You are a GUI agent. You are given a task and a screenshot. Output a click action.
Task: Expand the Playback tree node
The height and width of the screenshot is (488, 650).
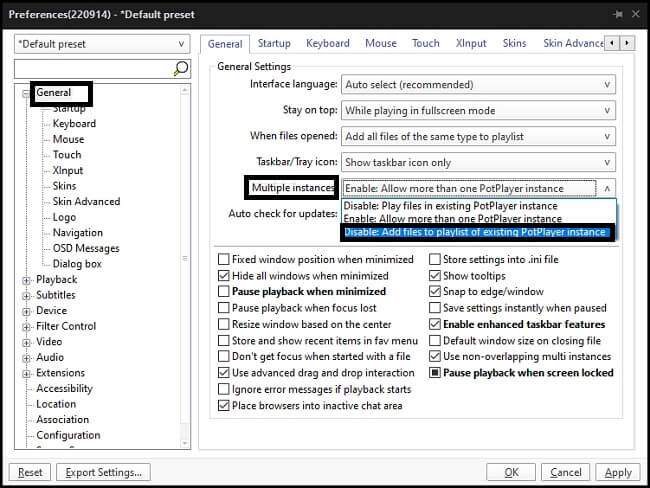[x=27, y=280]
